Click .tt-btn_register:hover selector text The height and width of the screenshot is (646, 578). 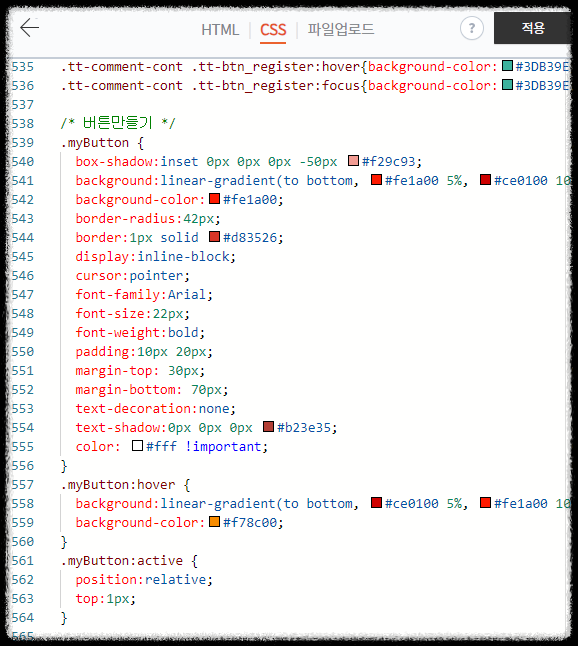click(276, 67)
